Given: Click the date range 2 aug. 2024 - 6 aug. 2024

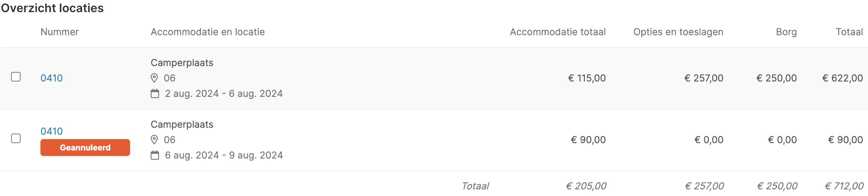Looking at the screenshot, I should (x=224, y=94).
